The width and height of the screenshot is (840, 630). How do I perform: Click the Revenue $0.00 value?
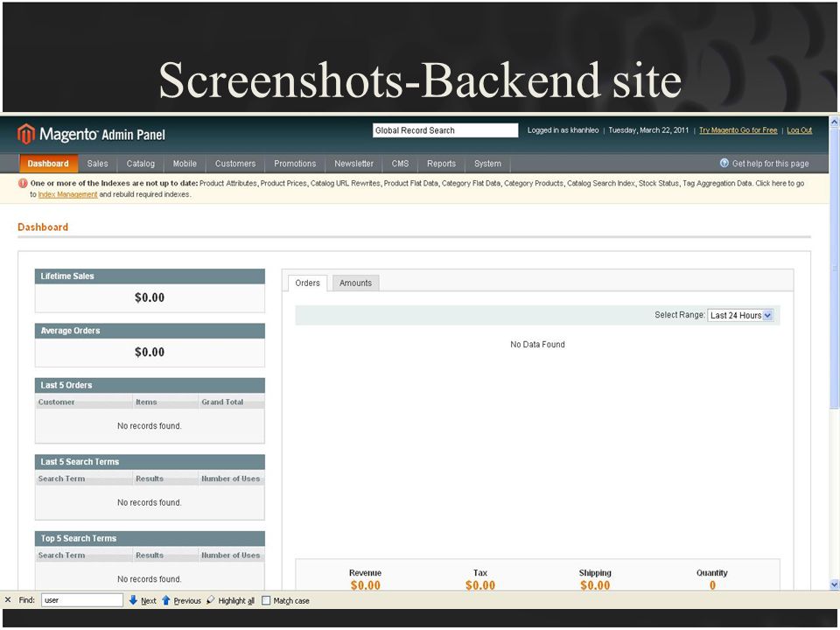[x=366, y=585]
